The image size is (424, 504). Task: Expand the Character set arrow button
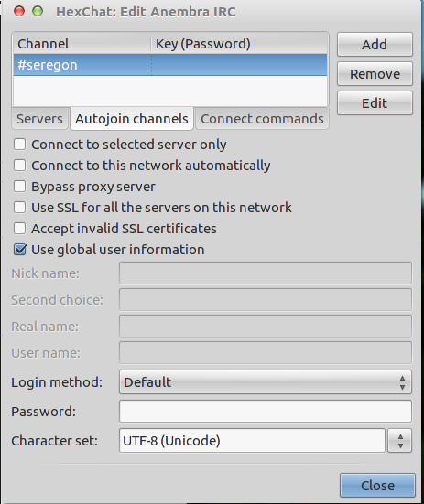point(400,441)
